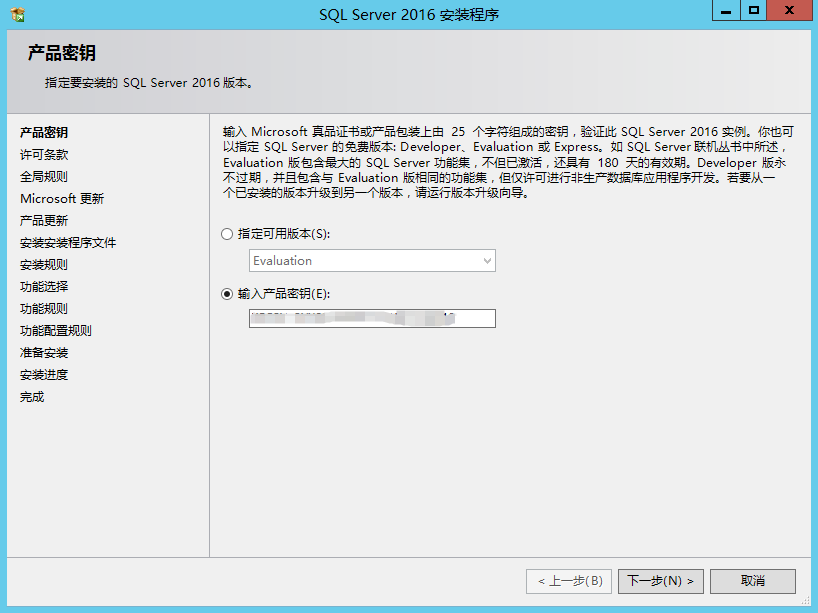This screenshot has height=613, width=818.
Task: Cancel setup with the 取消 button
Action: (753, 581)
